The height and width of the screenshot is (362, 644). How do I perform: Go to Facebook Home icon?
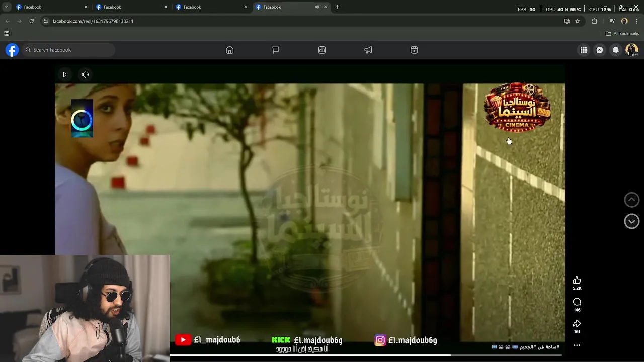click(x=229, y=50)
